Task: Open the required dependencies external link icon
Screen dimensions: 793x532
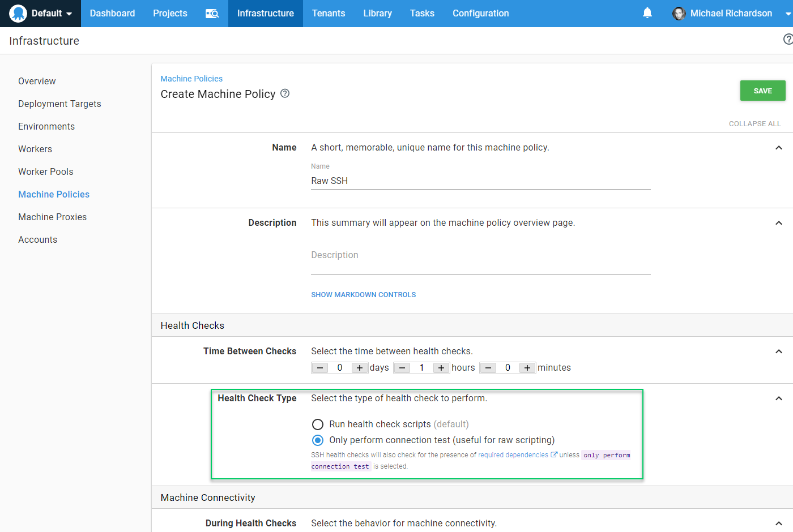Action: click(x=554, y=454)
